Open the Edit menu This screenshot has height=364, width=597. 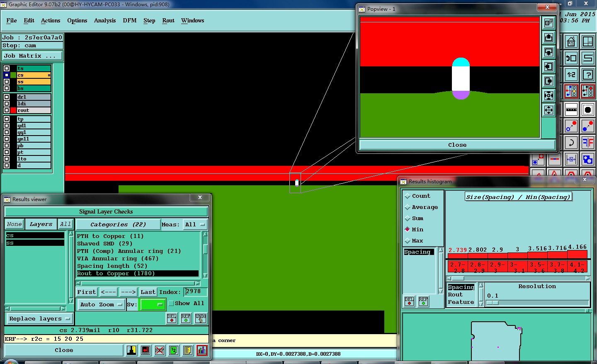pyautogui.click(x=29, y=21)
